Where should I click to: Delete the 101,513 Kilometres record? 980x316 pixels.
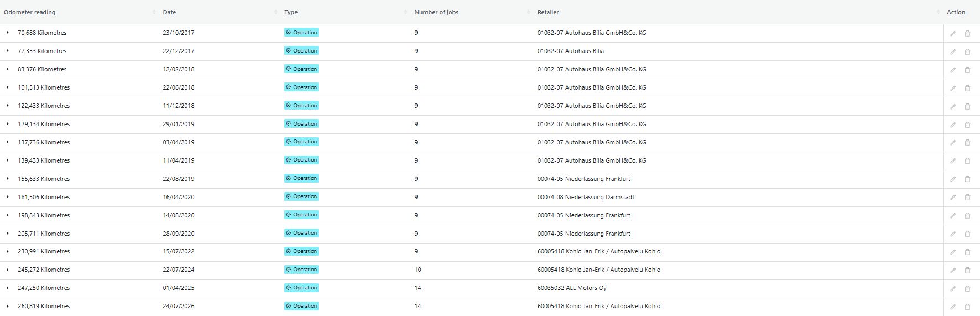pos(967,88)
